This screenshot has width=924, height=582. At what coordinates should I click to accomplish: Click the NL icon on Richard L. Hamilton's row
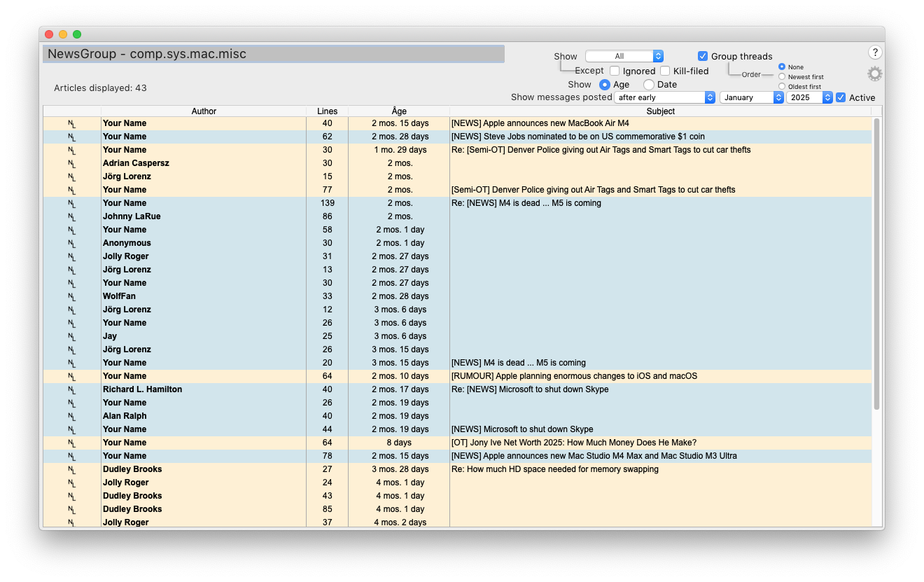pyautogui.click(x=72, y=389)
